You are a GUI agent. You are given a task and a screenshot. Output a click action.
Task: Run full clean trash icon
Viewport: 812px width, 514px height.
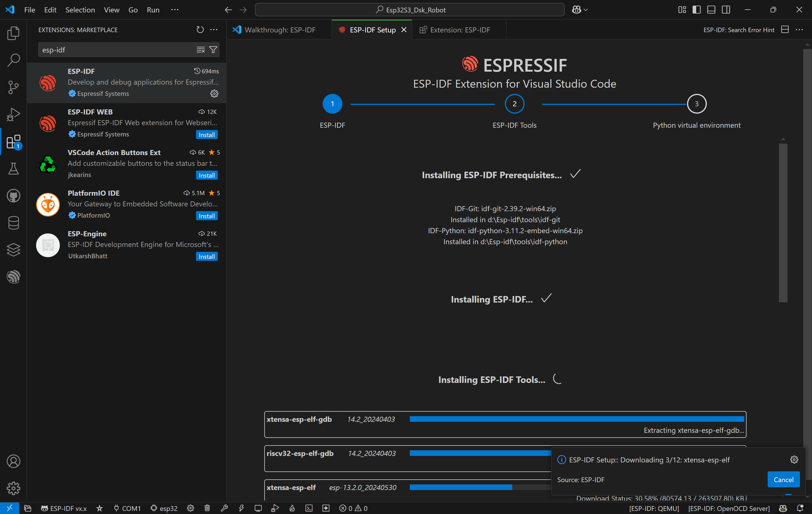point(207,508)
